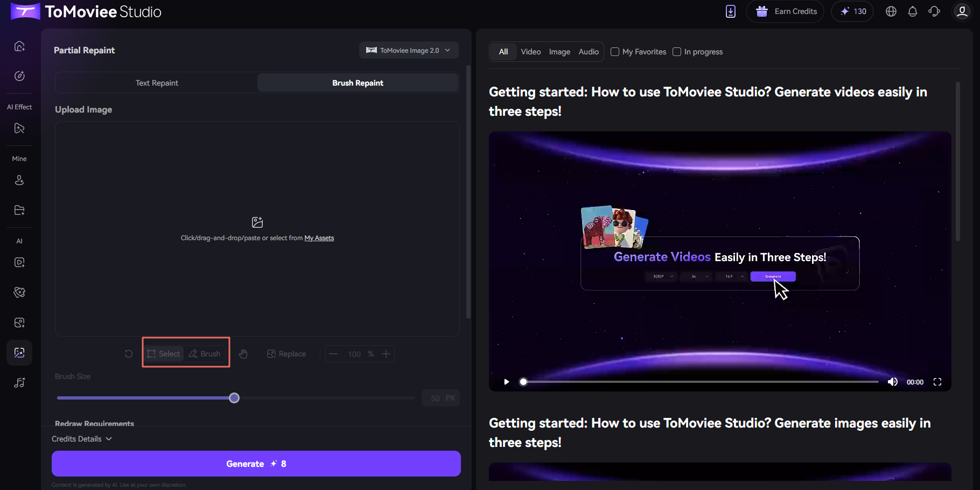Enable the My Favorites checkbox
The height and width of the screenshot is (490, 980).
pyautogui.click(x=615, y=52)
